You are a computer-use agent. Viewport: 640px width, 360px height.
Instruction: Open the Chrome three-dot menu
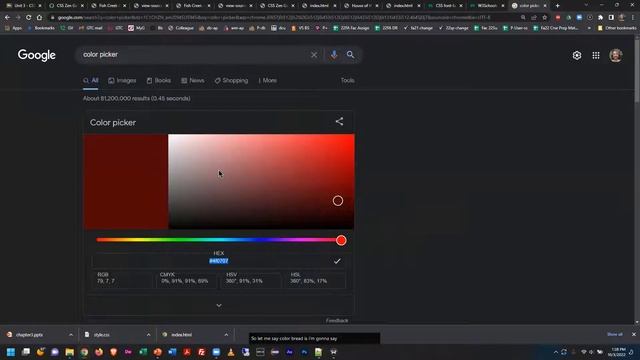click(x=633, y=18)
